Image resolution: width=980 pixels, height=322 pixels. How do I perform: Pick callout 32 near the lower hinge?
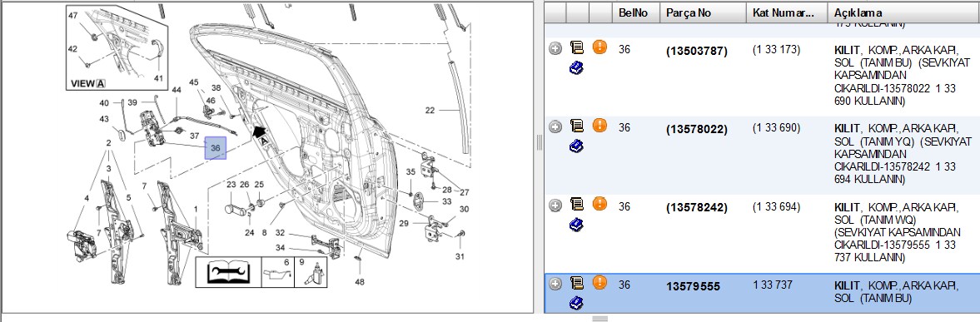pos(280,232)
